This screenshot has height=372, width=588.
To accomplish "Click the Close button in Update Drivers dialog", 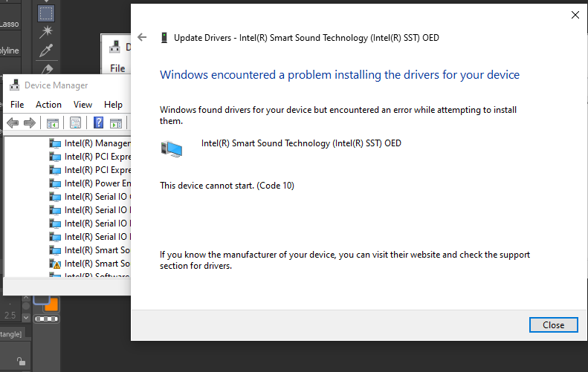I will coord(553,324).
